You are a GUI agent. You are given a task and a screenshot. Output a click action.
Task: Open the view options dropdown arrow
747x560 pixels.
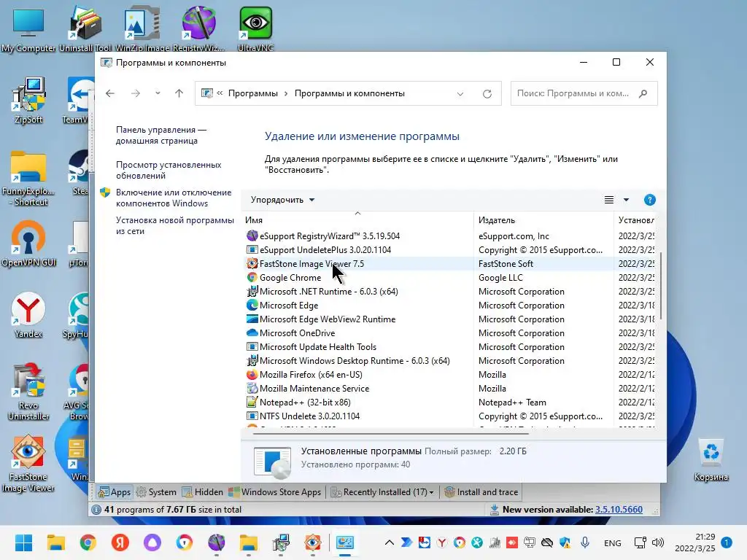click(x=626, y=200)
